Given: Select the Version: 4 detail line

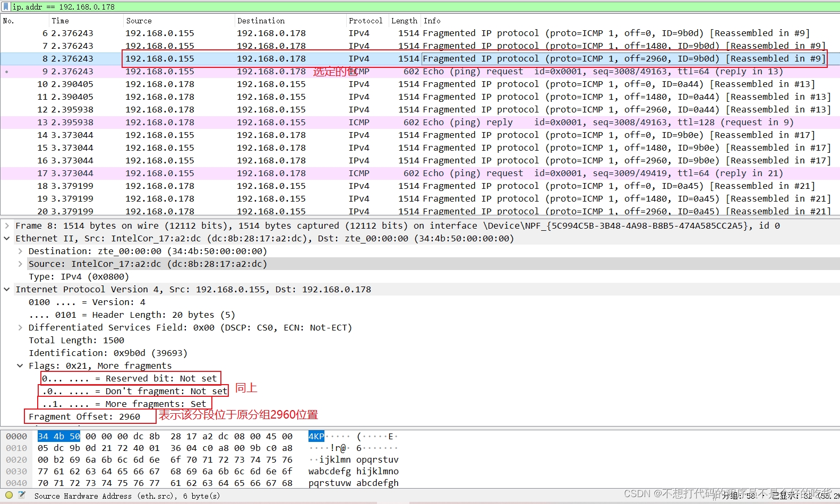Looking at the screenshot, I should coord(87,302).
